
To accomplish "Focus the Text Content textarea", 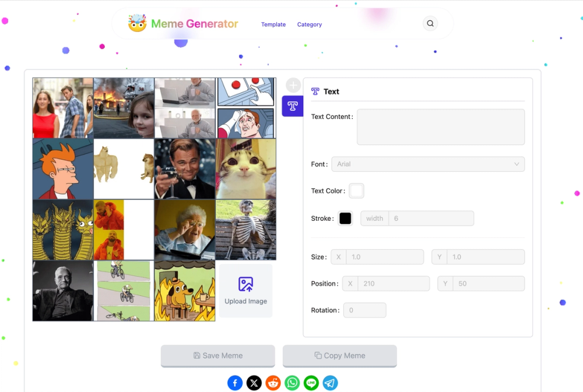I will click(441, 127).
